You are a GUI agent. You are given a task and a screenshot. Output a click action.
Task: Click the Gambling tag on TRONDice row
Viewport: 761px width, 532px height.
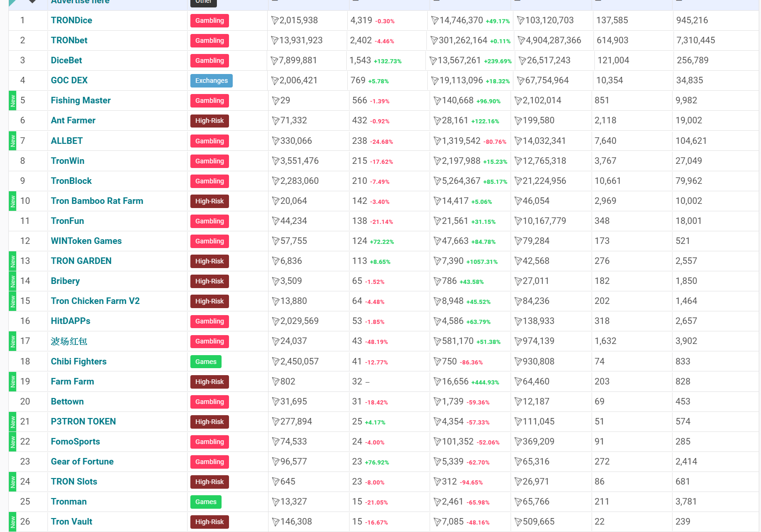coord(209,20)
